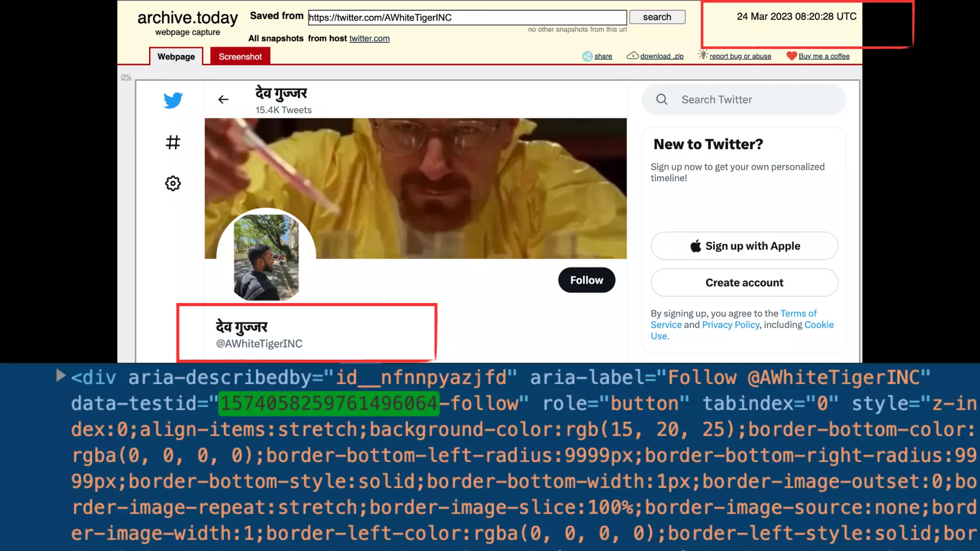The width and height of the screenshot is (980, 551).
Task: Open the Explore hashtag icon
Action: coord(173,142)
